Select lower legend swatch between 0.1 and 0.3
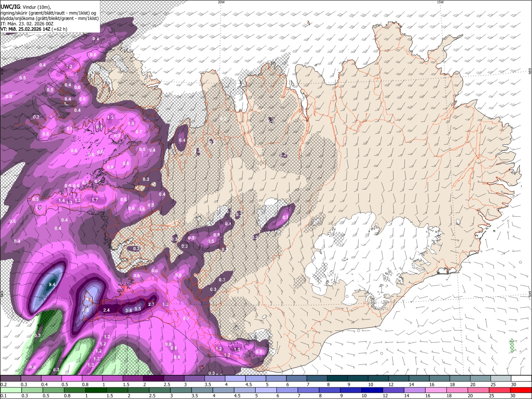The width and height of the screenshot is (532, 399). (11, 390)
